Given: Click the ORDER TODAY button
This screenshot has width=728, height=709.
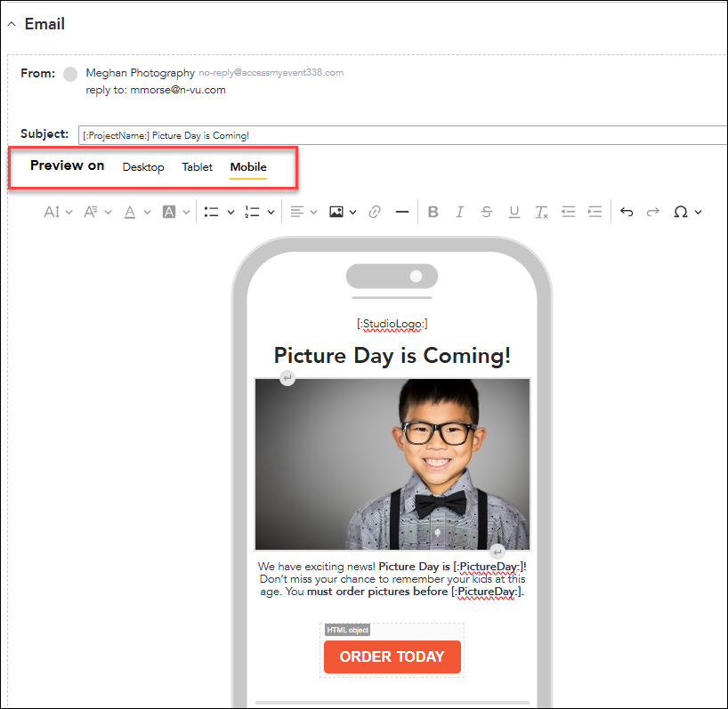Looking at the screenshot, I should (x=392, y=657).
